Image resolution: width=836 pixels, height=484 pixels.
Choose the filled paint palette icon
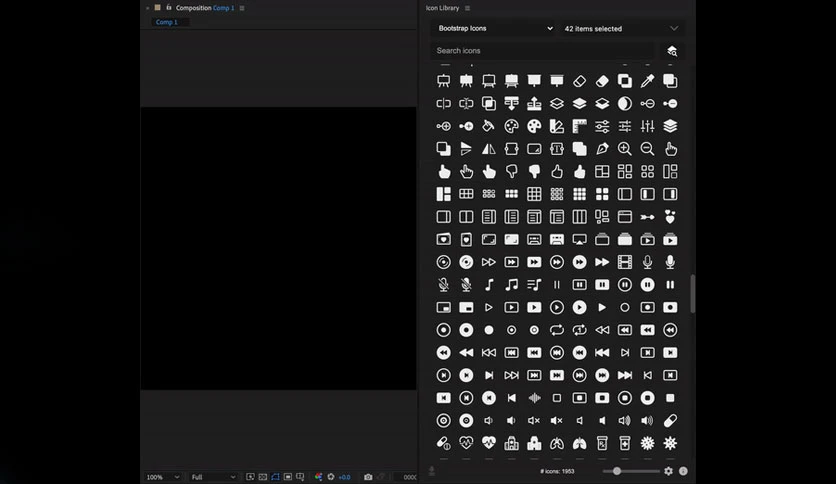534,126
